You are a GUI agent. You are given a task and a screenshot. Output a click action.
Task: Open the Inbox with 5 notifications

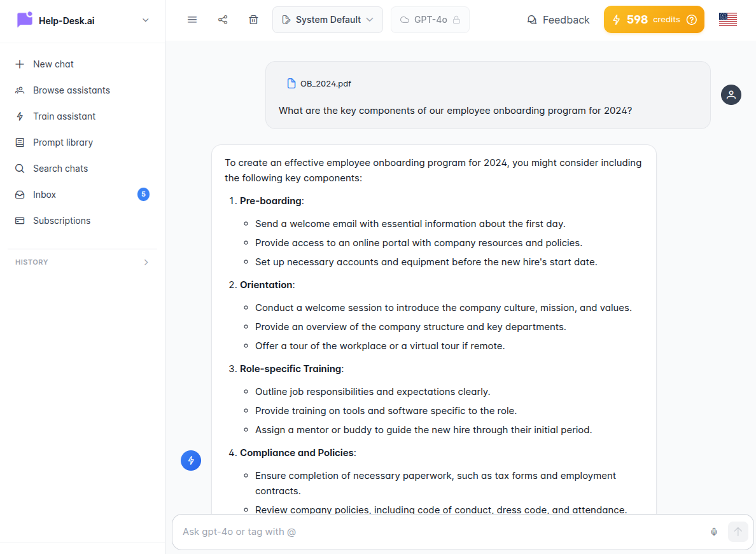45,194
